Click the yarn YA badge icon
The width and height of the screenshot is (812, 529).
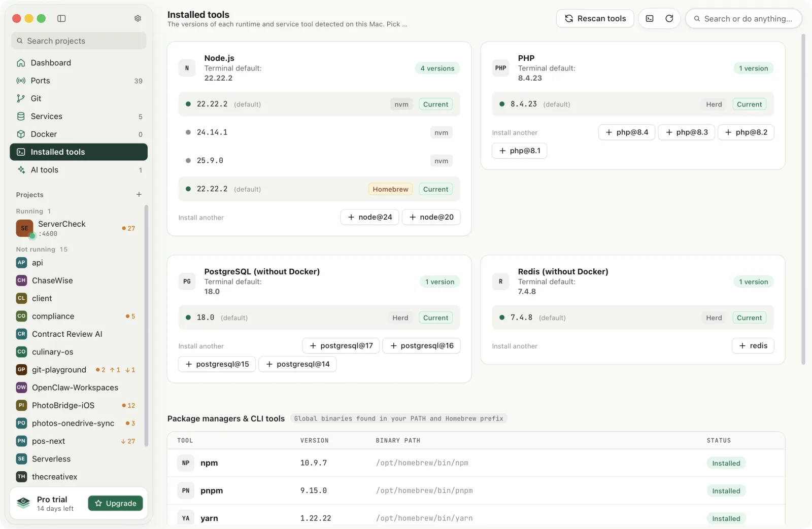tap(186, 518)
